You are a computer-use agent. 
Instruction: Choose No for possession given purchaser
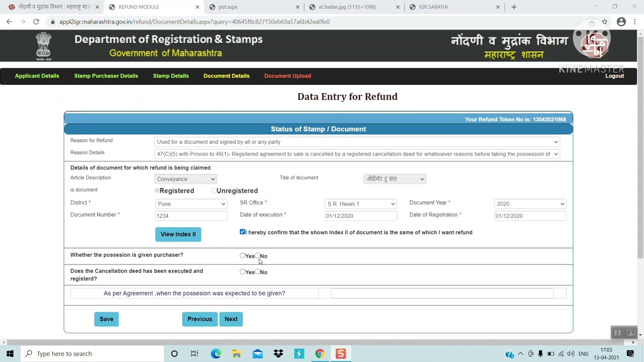click(258, 256)
